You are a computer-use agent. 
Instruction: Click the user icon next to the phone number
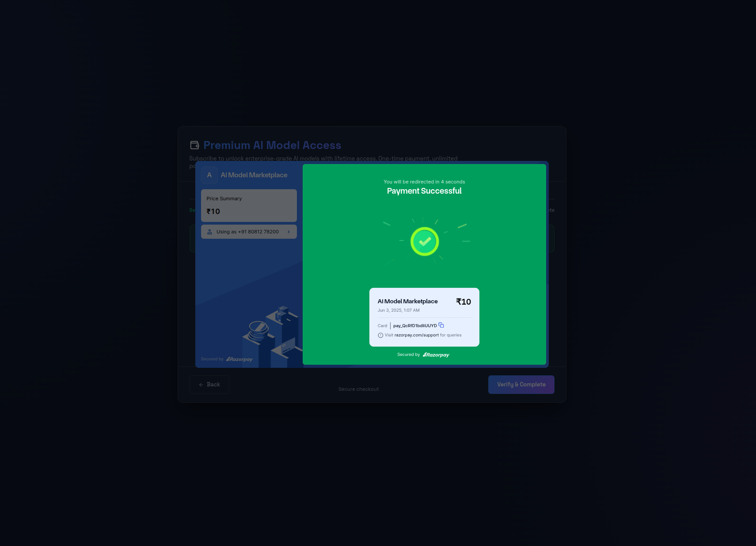(210, 232)
